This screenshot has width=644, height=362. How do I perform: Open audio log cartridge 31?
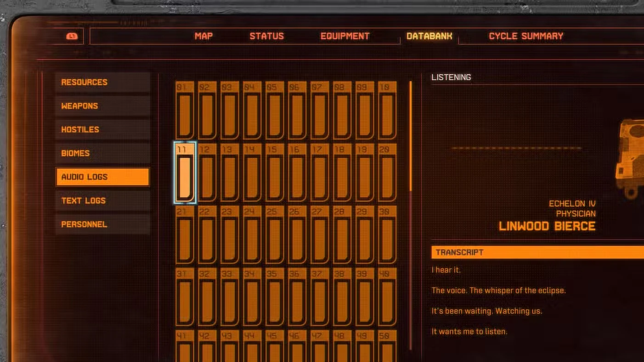(x=185, y=297)
